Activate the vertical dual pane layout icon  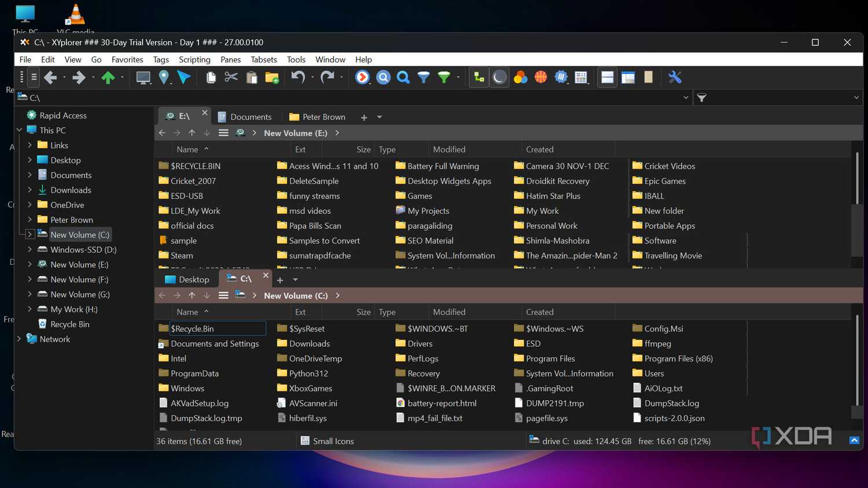click(628, 77)
